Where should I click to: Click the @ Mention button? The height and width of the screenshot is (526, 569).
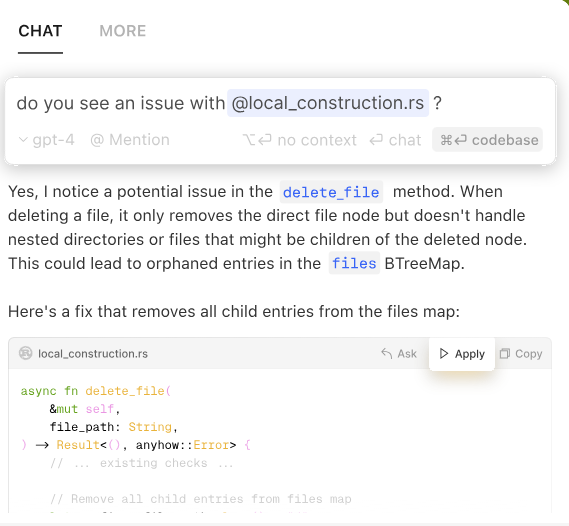[x=130, y=140]
